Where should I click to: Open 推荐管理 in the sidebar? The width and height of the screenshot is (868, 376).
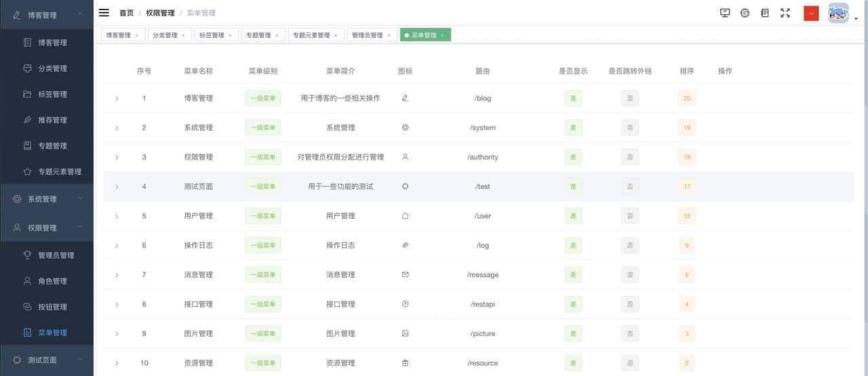47,119
